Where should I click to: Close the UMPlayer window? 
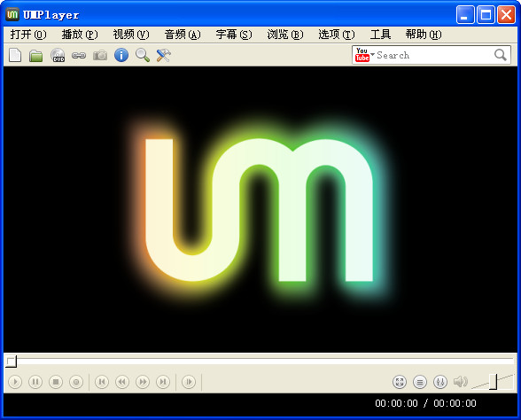pos(507,14)
